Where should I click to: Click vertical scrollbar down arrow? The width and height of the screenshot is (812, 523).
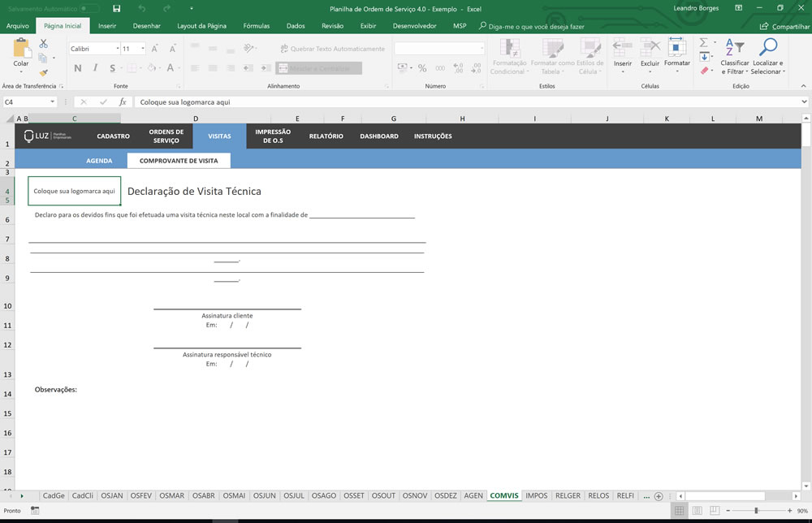point(806,486)
